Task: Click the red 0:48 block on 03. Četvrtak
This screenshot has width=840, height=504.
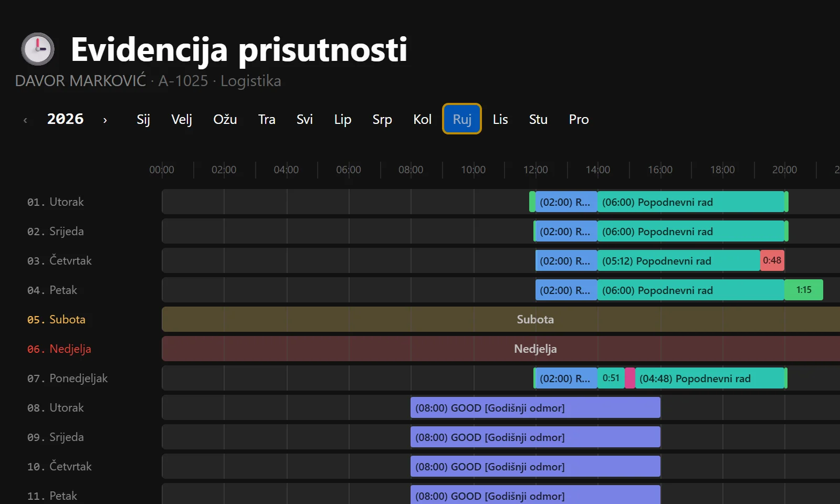Action: [x=772, y=260]
